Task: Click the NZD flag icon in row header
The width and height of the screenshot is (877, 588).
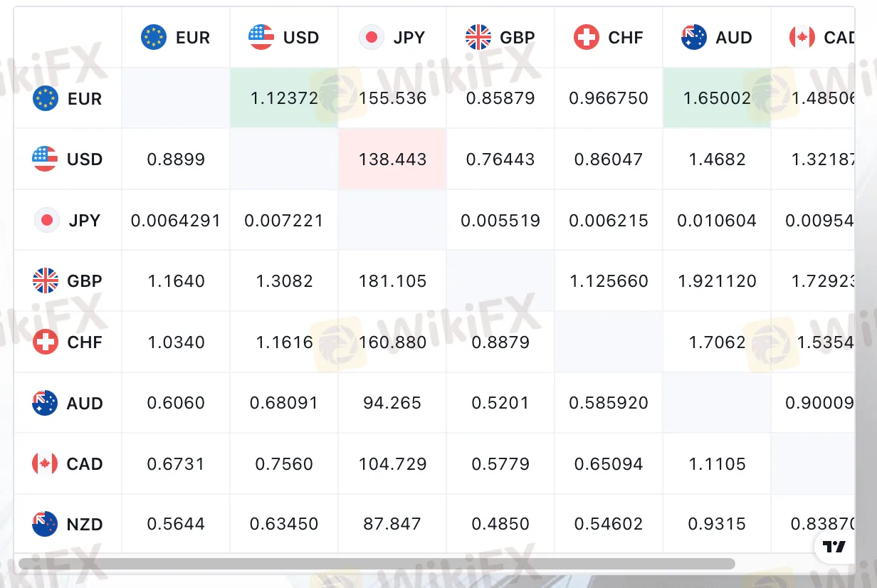Action: tap(45, 524)
